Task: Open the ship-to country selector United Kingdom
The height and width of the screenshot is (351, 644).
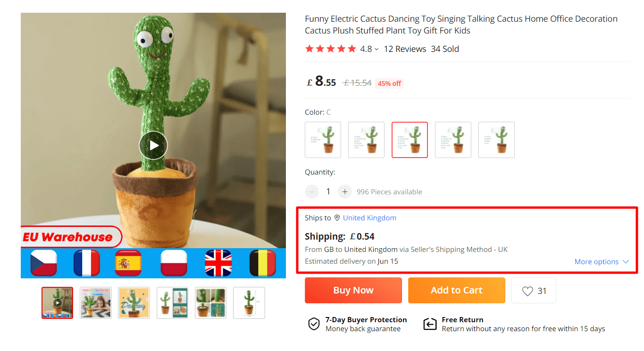Action: tap(369, 217)
